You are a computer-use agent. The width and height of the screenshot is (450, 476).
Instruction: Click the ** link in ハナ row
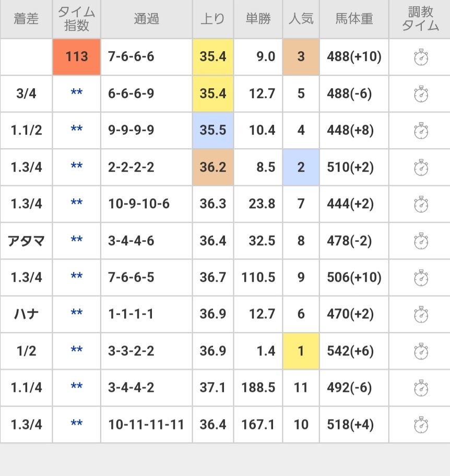click(x=77, y=315)
